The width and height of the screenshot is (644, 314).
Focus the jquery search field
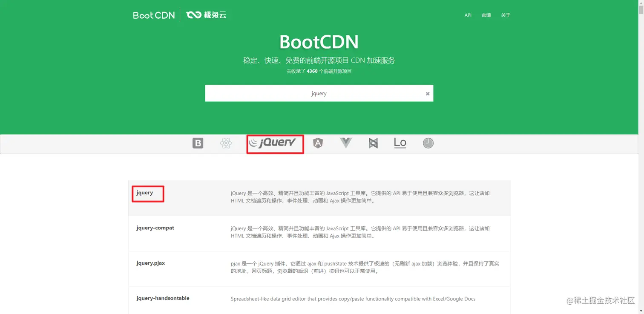[319, 93]
